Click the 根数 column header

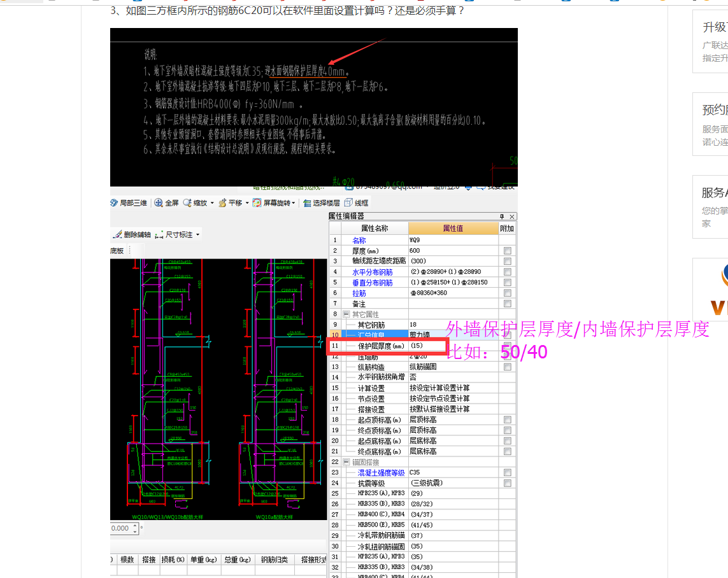coord(127,560)
